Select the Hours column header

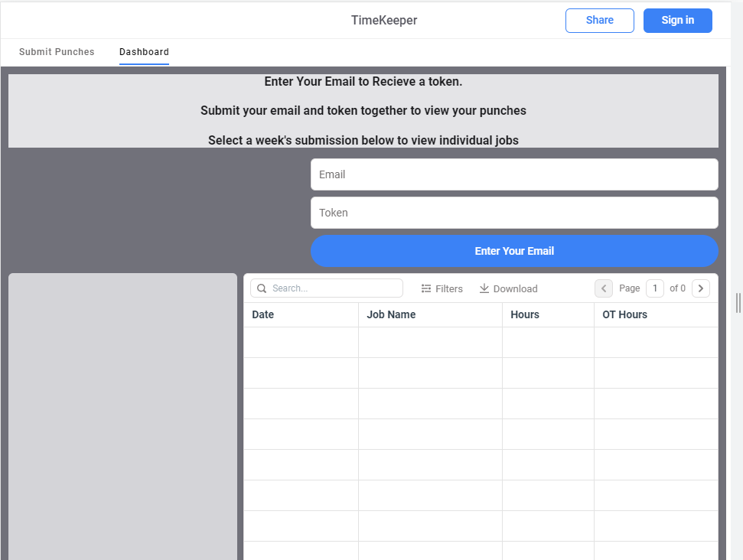click(525, 314)
